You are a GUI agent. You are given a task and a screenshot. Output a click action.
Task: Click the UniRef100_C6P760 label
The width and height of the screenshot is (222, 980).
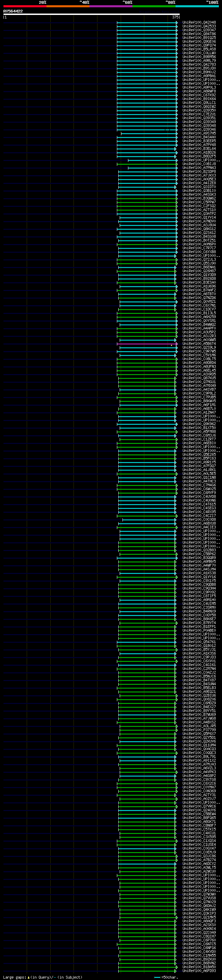click(199, 940)
